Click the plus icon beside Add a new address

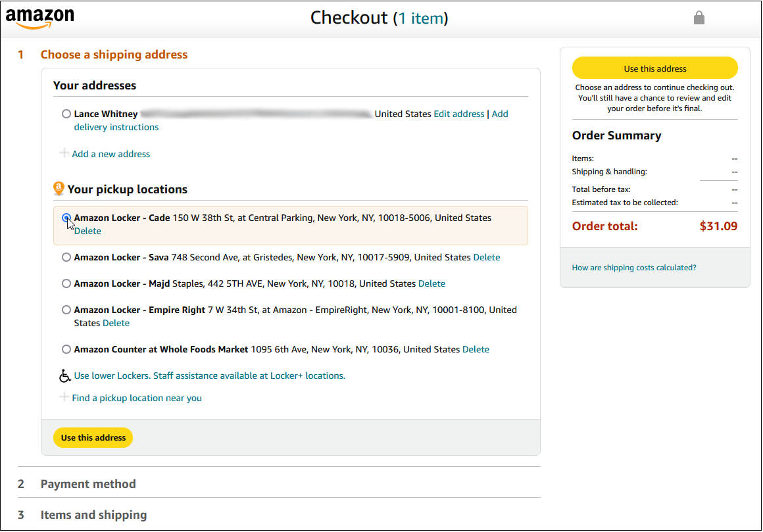pos(64,153)
